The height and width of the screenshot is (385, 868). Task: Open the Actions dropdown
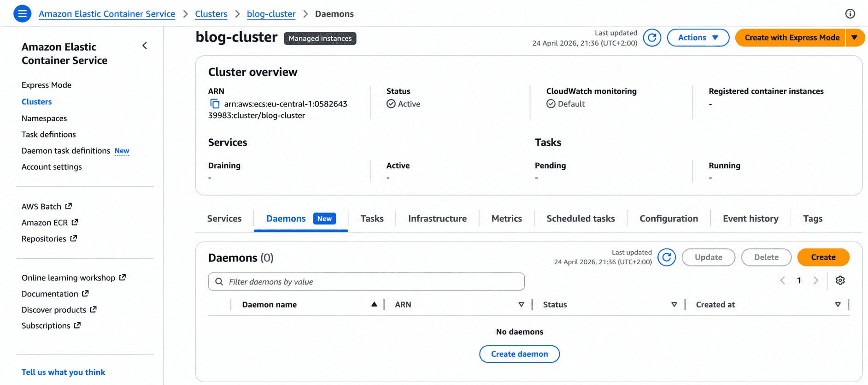698,38
